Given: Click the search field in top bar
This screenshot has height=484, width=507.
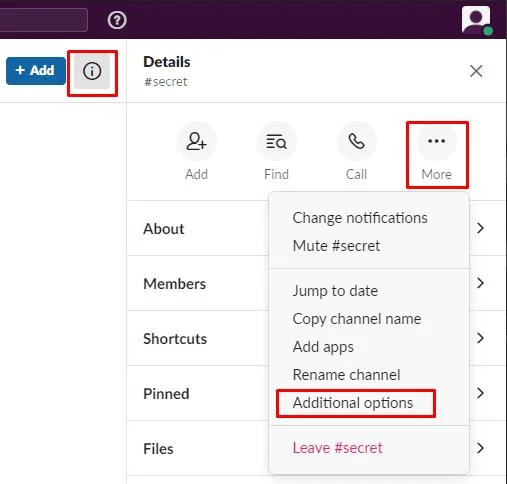Looking at the screenshot, I should click(x=44, y=20).
